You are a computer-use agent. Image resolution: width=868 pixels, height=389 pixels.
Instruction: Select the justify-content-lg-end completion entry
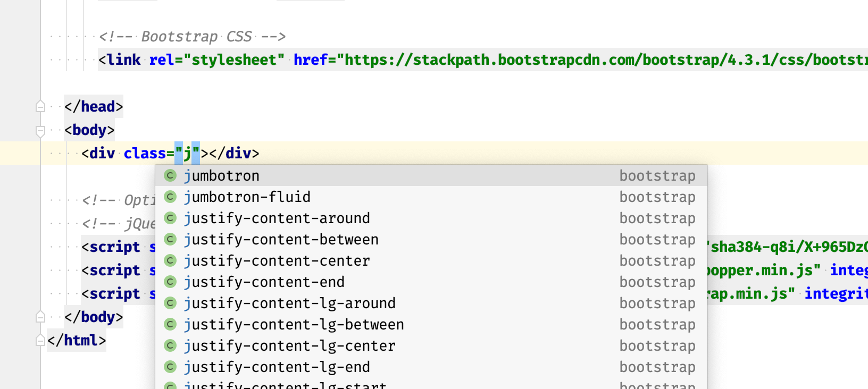(277, 367)
